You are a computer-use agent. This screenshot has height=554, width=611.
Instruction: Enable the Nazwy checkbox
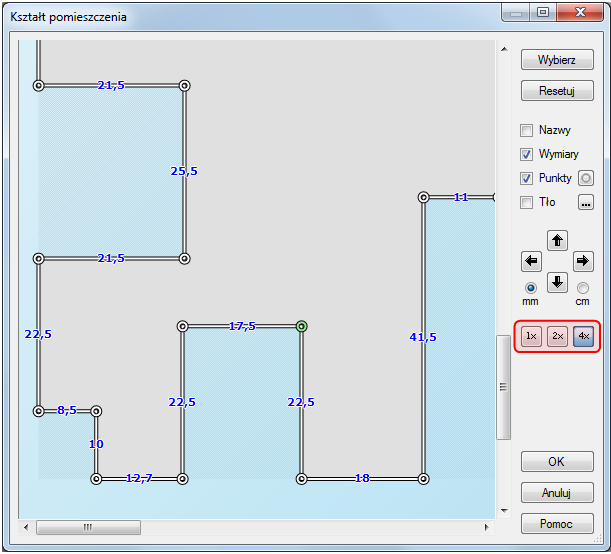[527, 131]
